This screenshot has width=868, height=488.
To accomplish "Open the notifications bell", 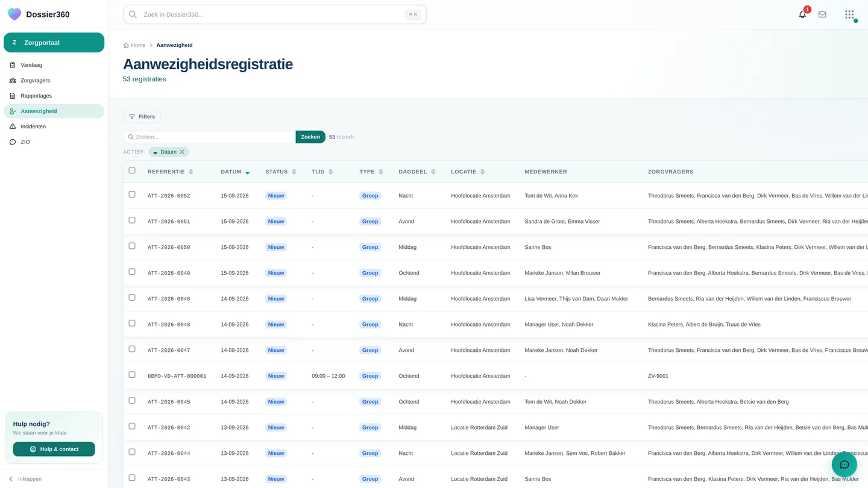I will (x=802, y=14).
